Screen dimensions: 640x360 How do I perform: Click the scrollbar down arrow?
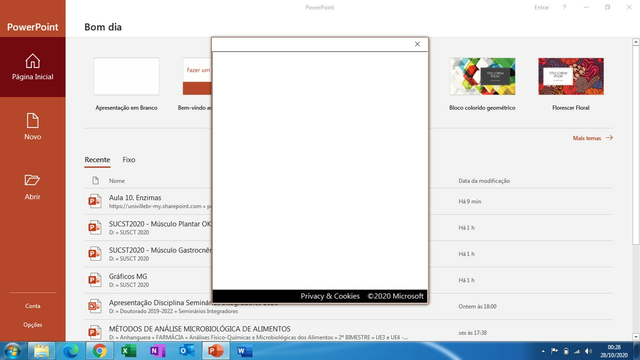pyautogui.click(x=636, y=337)
